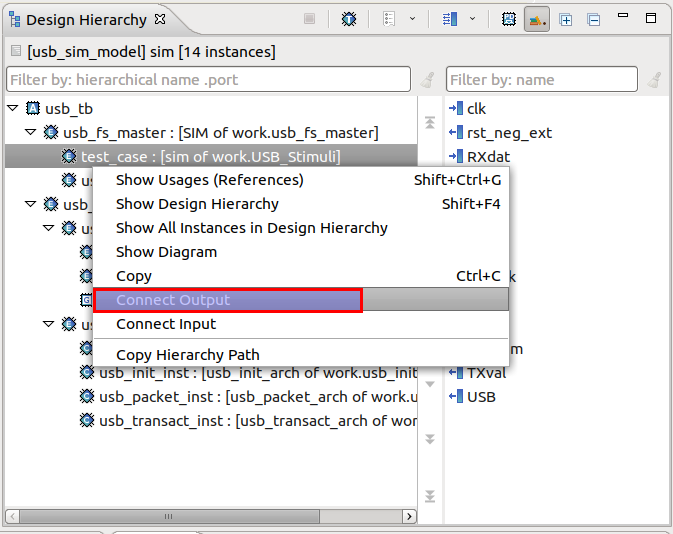Choose Copy Hierarchy Path
This screenshot has height=534, width=673.
tap(301, 355)
